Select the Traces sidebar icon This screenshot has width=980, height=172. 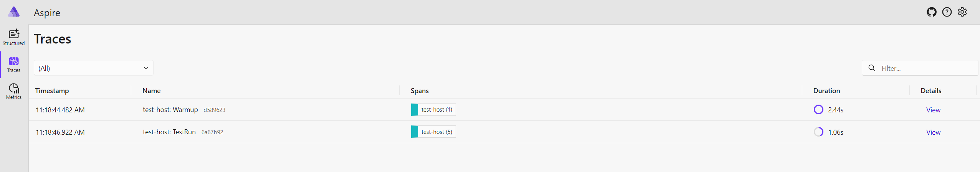point(14,65)
